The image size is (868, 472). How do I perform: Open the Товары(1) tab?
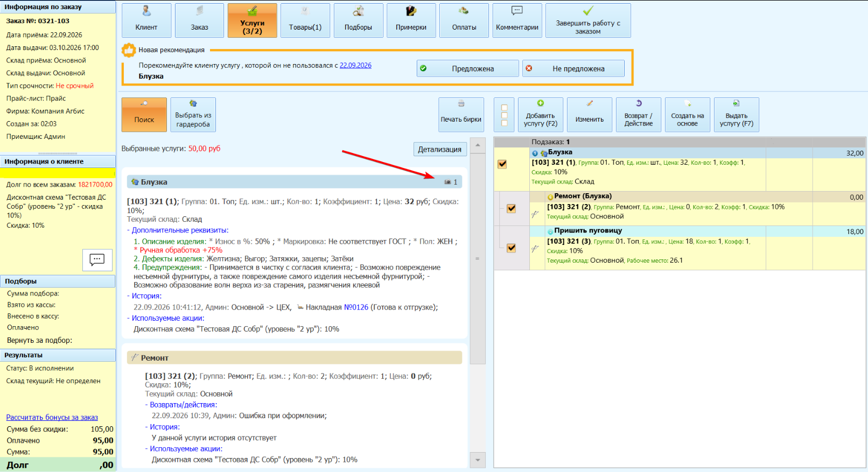point(305,20)
